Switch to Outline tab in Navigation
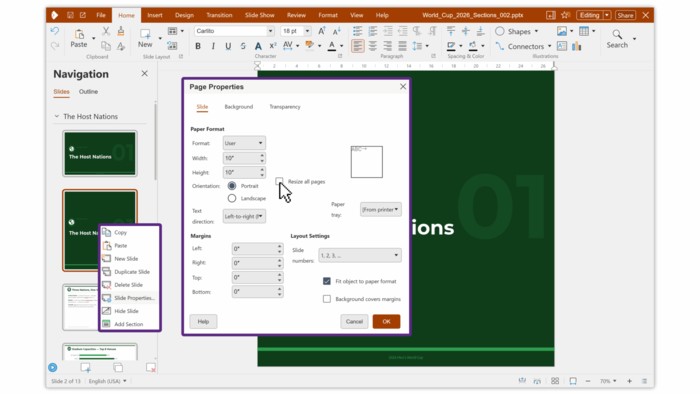 coord(88,91)
